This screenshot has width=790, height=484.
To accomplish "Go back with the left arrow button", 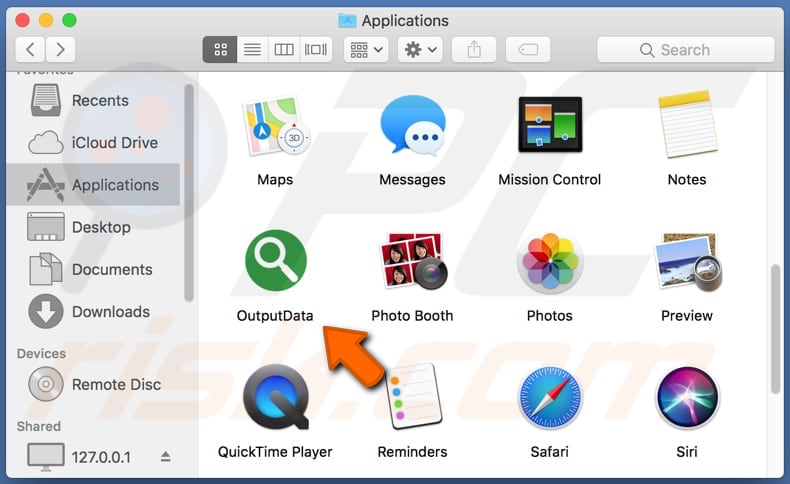I will (30, 49).
